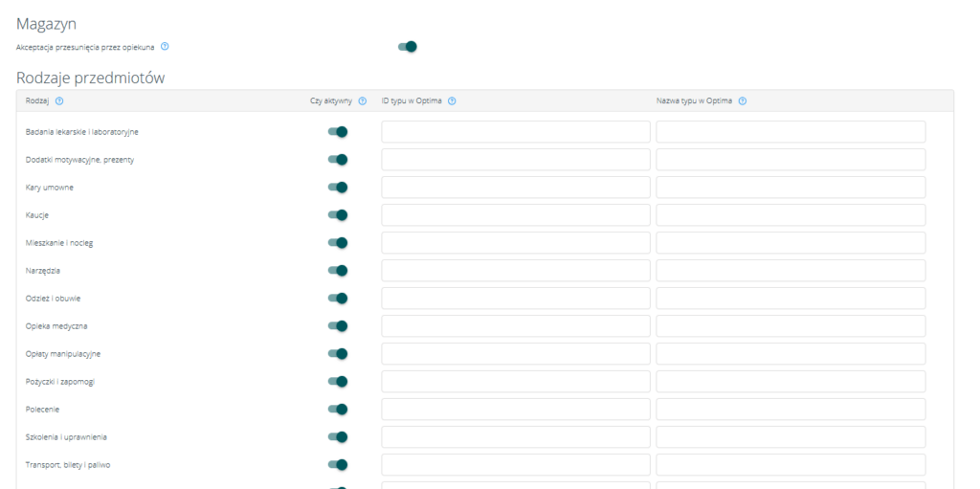Turn off Kary umowne active toggle

337,188
